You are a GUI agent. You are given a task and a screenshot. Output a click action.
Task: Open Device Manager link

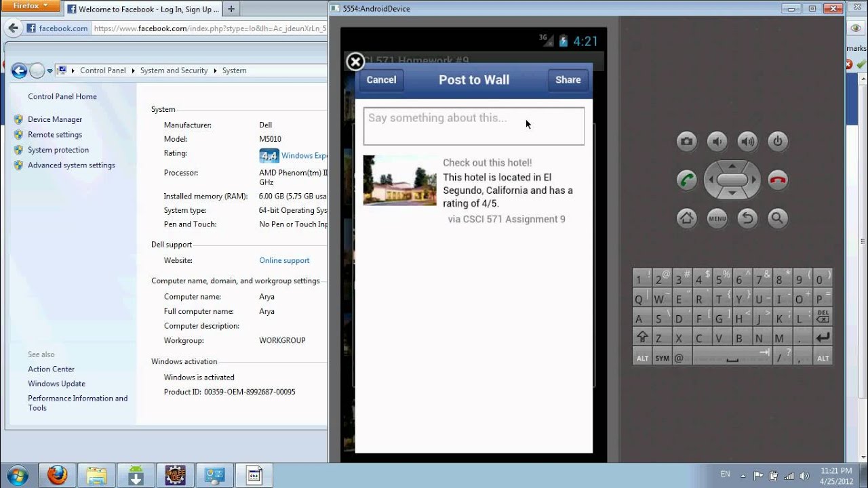click(x=55, y=119)
